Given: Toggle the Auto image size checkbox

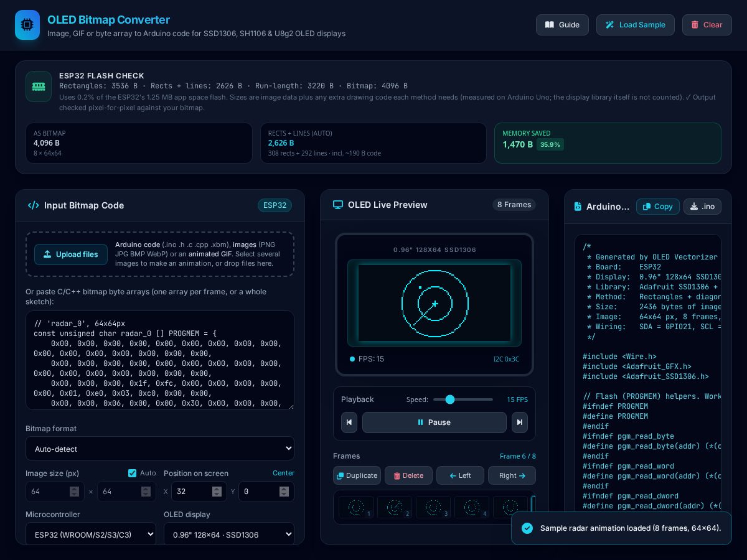Looking at the screenshot, I should click(132, 473).
